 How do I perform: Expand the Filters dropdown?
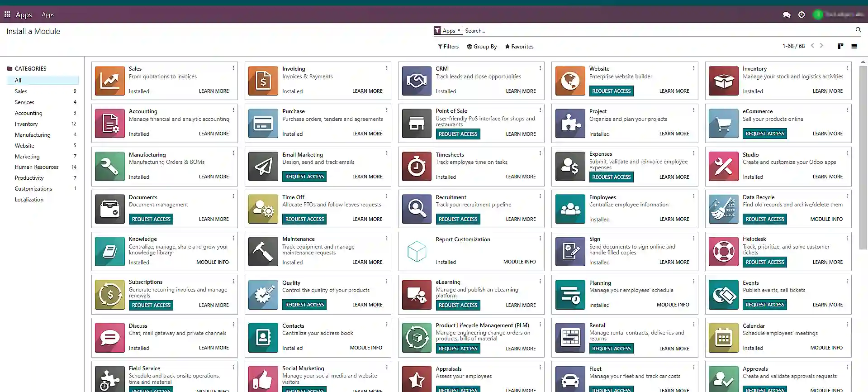coord(448,47)
